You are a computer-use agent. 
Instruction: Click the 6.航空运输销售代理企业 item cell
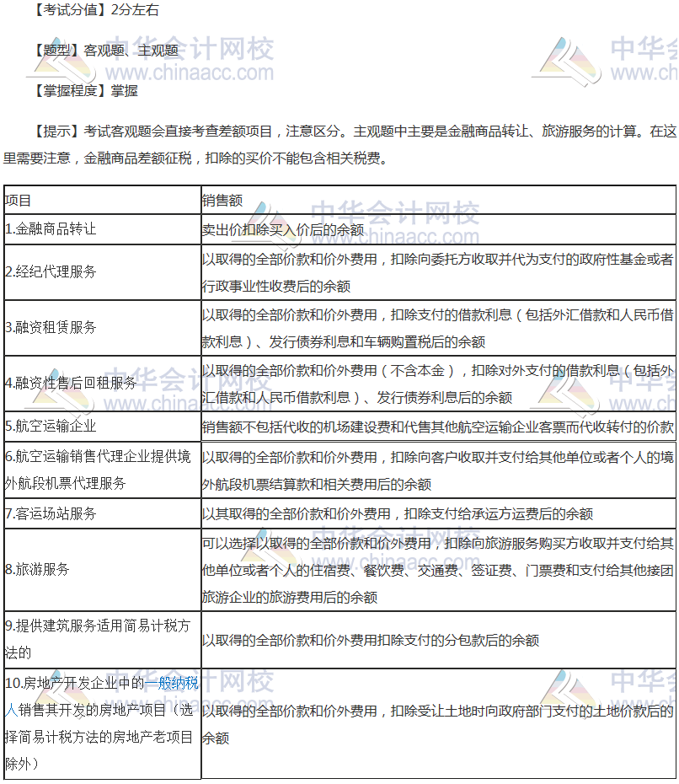(101, 470)
